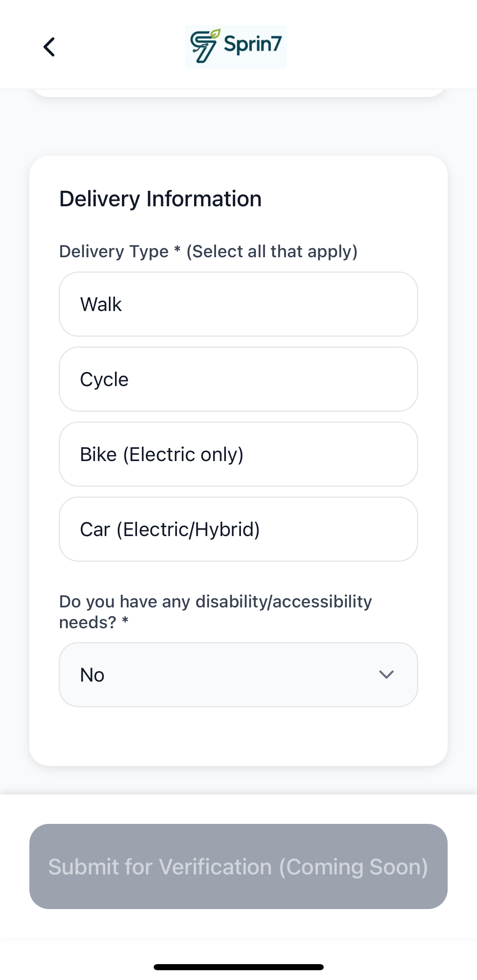Click the "No" value text in dropdown

coord(92,675)
